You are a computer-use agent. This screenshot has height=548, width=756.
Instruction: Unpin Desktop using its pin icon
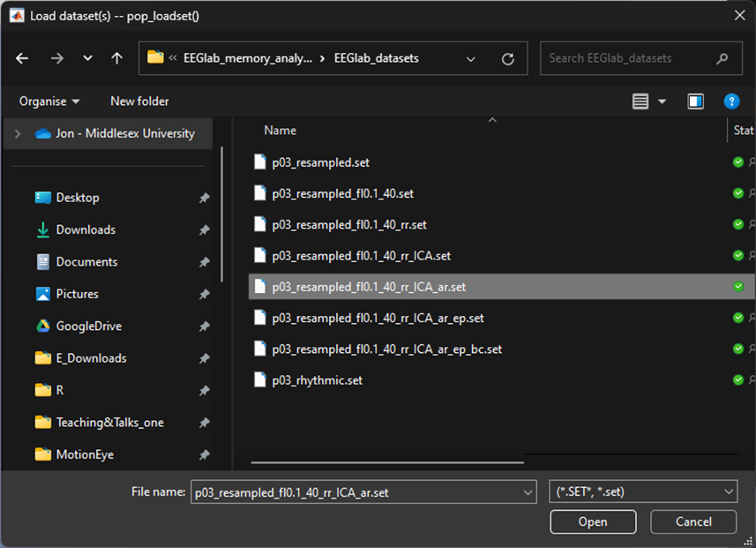[204, 198]
